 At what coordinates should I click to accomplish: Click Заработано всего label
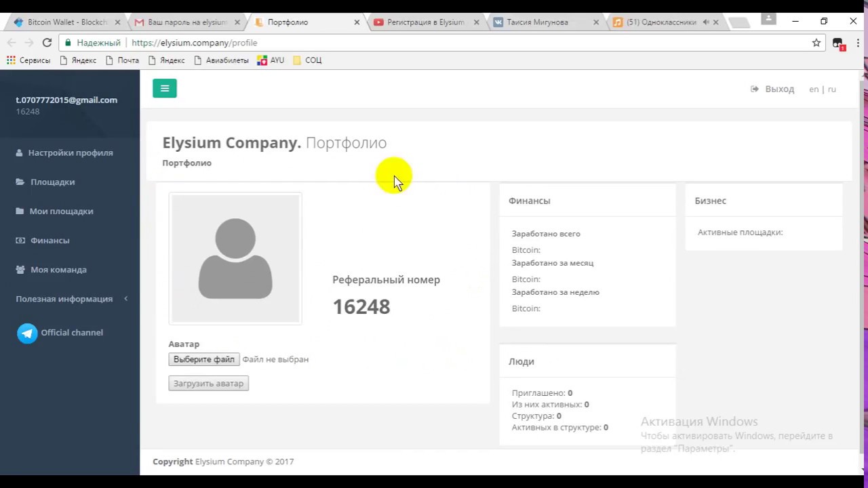(x=546, y=234)
